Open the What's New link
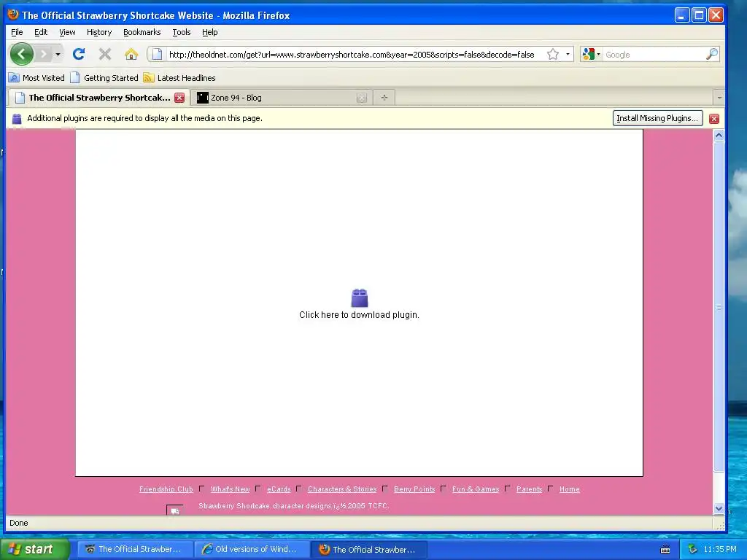 (x=230, y=489)
